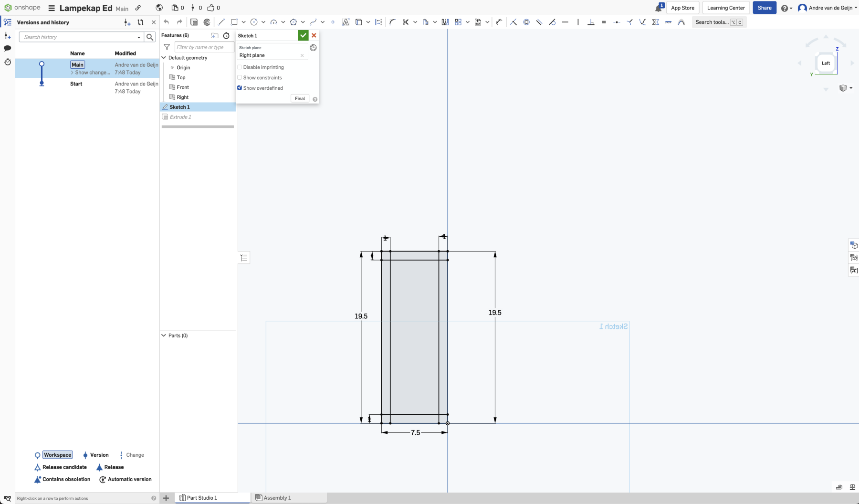Apply the Midpoint constraint
Screen dimensions: 859x504
(617, 22)
